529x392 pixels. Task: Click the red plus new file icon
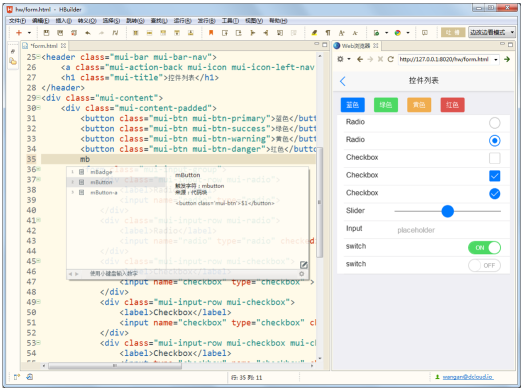click(x=19, y=33)
